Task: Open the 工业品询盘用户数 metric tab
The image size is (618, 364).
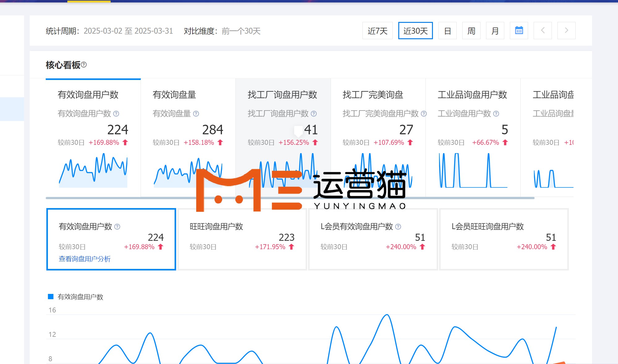Action: [x=472, y=95]
